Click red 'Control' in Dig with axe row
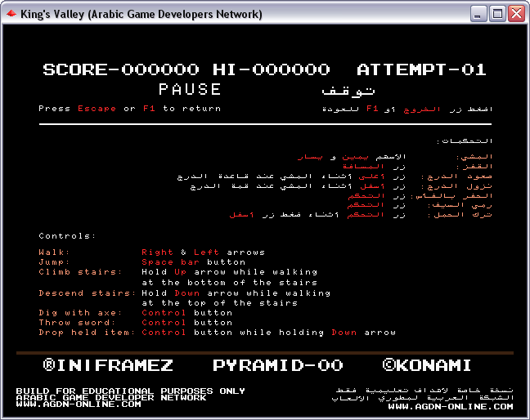530x420 pixels. pos(164,313)
